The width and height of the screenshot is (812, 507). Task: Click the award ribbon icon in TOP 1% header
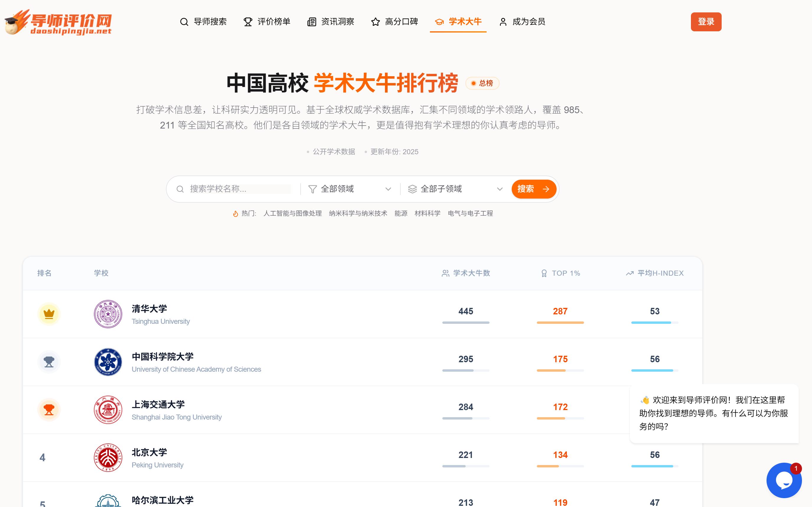click(544, 273)
